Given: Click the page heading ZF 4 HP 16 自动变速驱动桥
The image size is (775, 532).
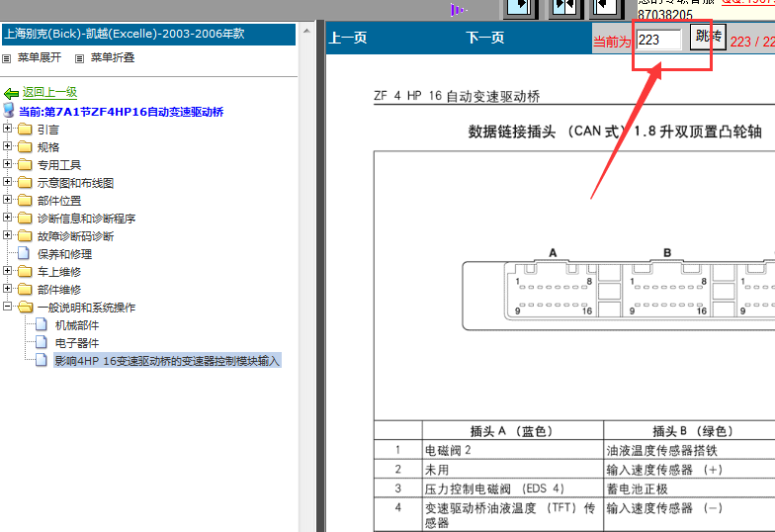Looking at the screenshot, I should (457, 96).
